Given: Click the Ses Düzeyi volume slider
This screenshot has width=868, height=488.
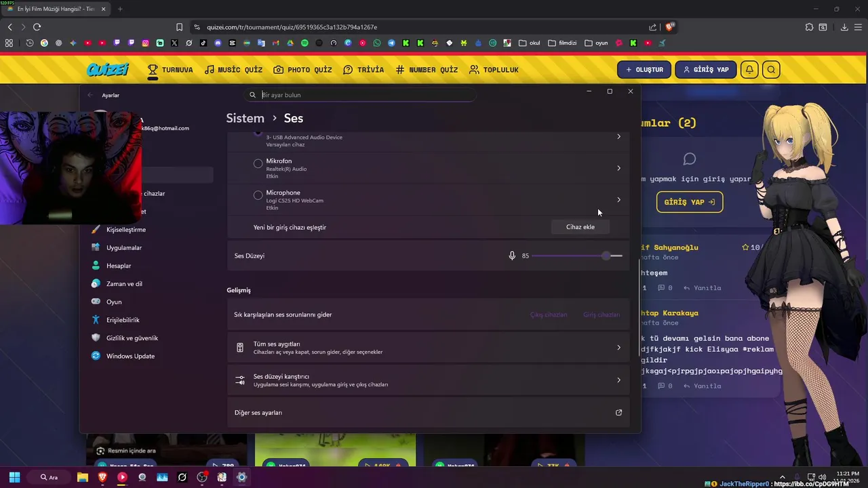Looking at the screenshot, I should 577,256.
